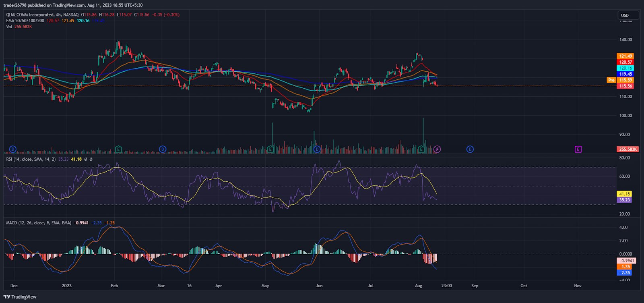Click the EMA 100 value 120.16 in legend
This screenshot has width=644, height=303.
pyautogui.click(x=83, y=21)
